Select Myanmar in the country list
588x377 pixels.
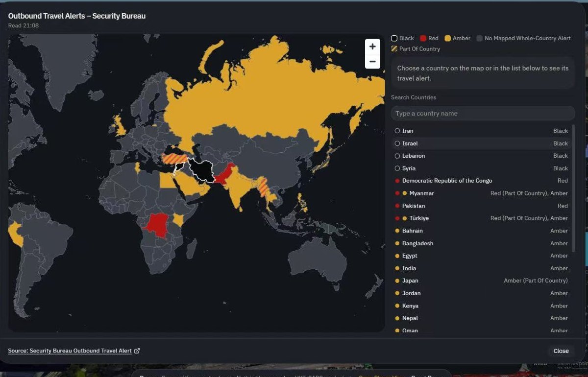tap(481, 193)
